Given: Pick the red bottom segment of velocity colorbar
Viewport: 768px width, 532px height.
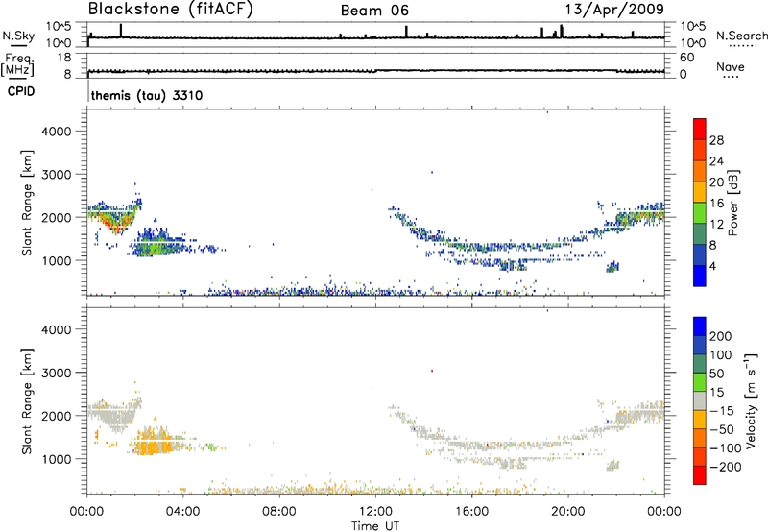Looking at the screenshot, I should tap(700, 475).
